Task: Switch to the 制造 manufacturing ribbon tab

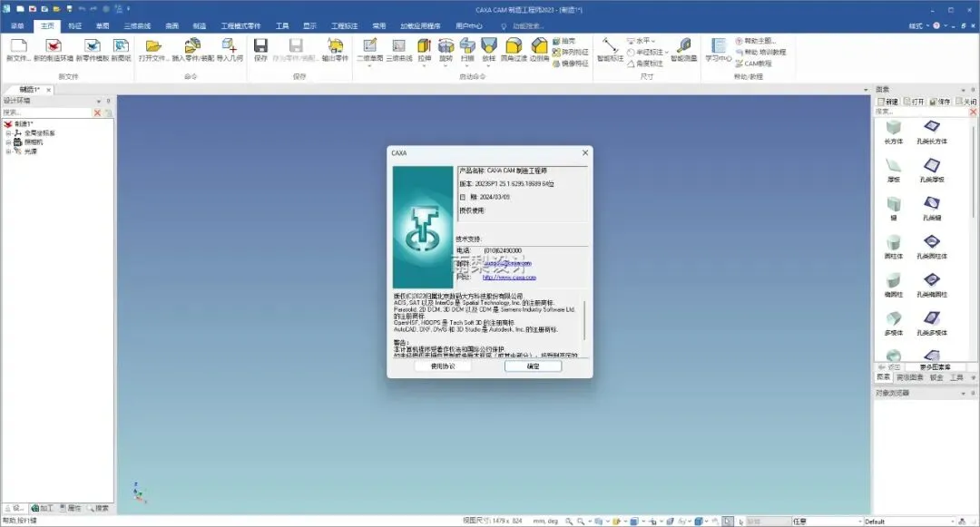Action: coord(200,26)
